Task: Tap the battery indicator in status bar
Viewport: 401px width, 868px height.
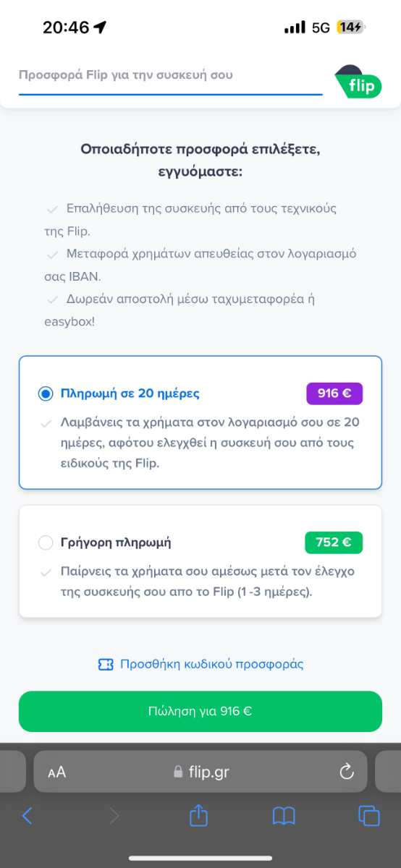Action: tap(352, 27)
